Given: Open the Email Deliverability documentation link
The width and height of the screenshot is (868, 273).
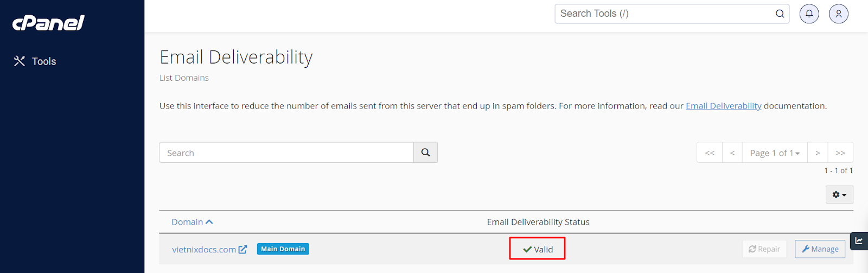Looking at the screenshot, I should coord(723,106).
